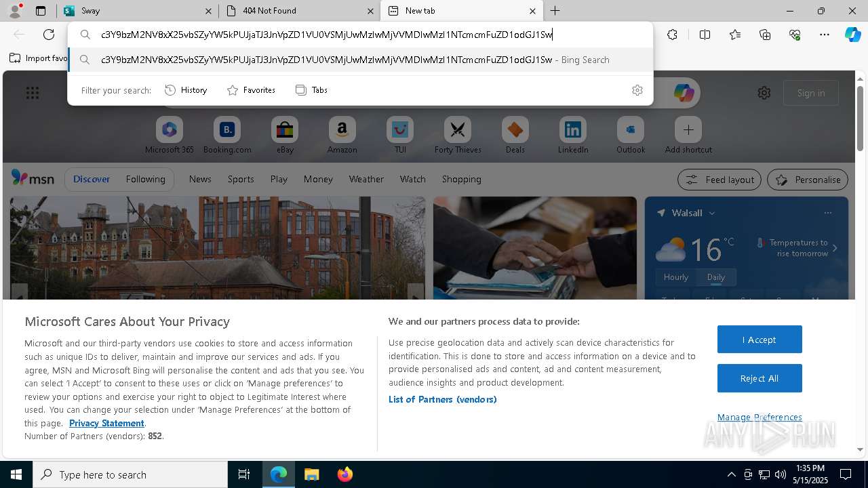
Task: Open the Booking.com shortcut
Action: point(227,136)
